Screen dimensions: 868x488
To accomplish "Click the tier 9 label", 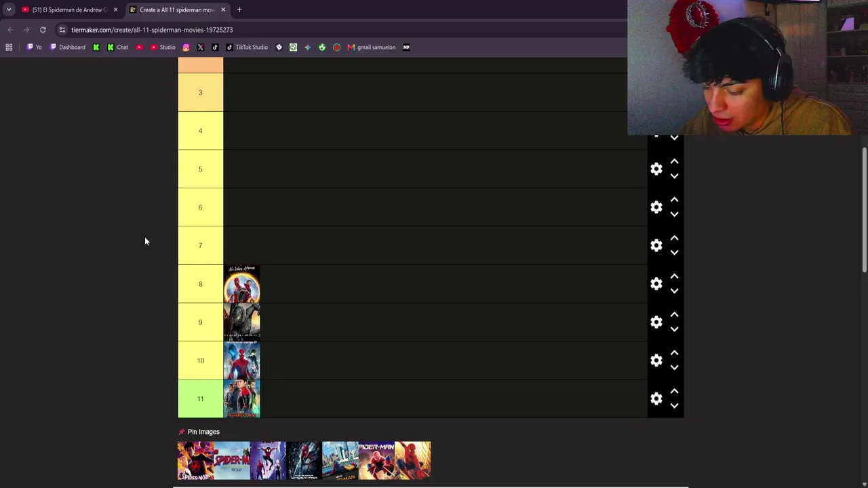I will (x=200, y=322).
